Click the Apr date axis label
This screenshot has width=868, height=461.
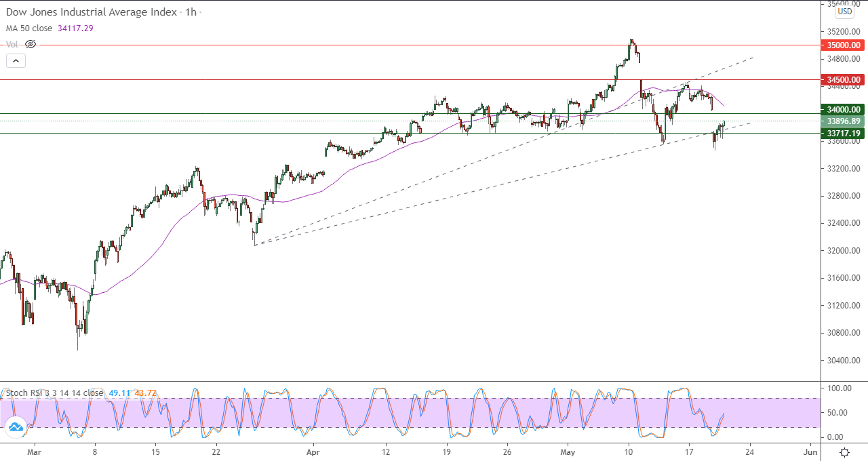click(313, 452)
